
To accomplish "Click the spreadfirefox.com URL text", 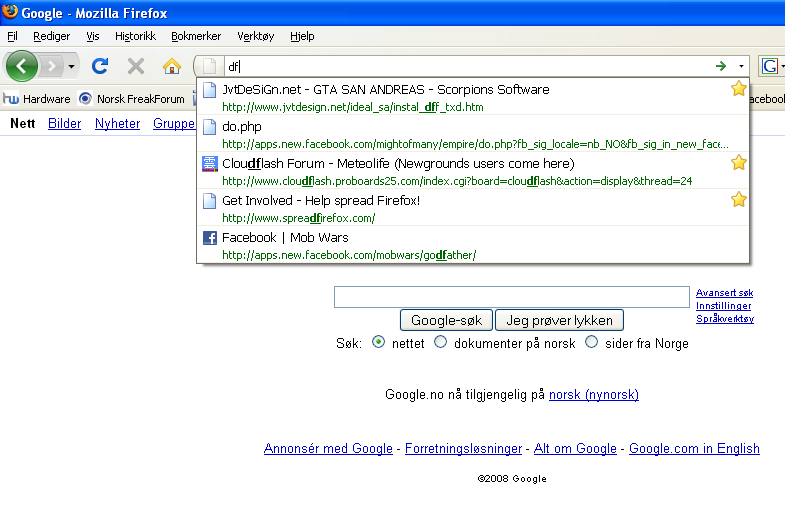I will (298, 218).
